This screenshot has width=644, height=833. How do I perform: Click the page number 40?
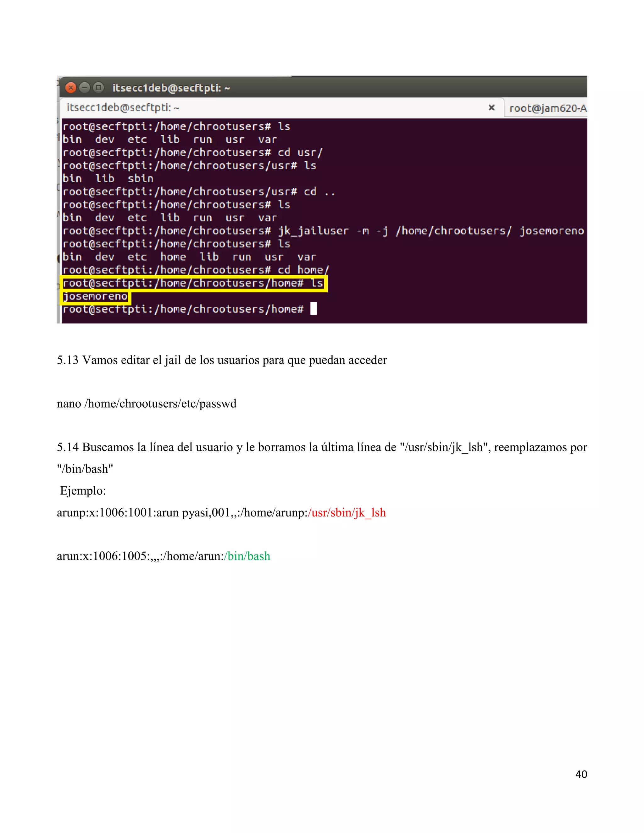click(x=581, y=774)
